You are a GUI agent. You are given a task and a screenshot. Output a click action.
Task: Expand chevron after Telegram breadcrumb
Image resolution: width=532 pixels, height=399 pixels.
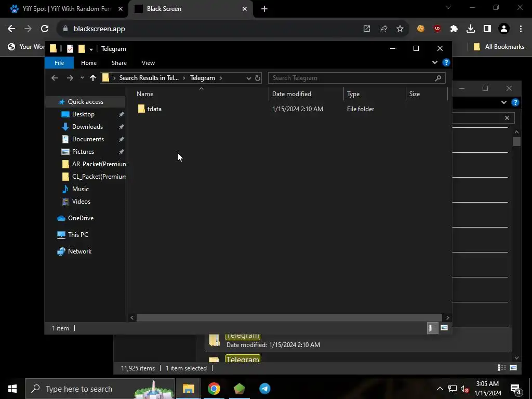[221, 78]
